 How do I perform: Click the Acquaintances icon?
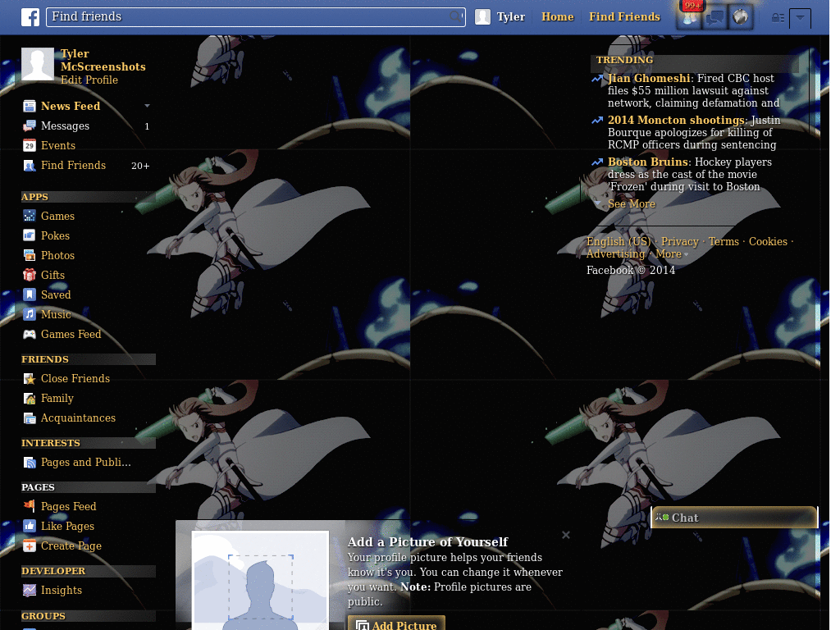click(x=30, y=418)
